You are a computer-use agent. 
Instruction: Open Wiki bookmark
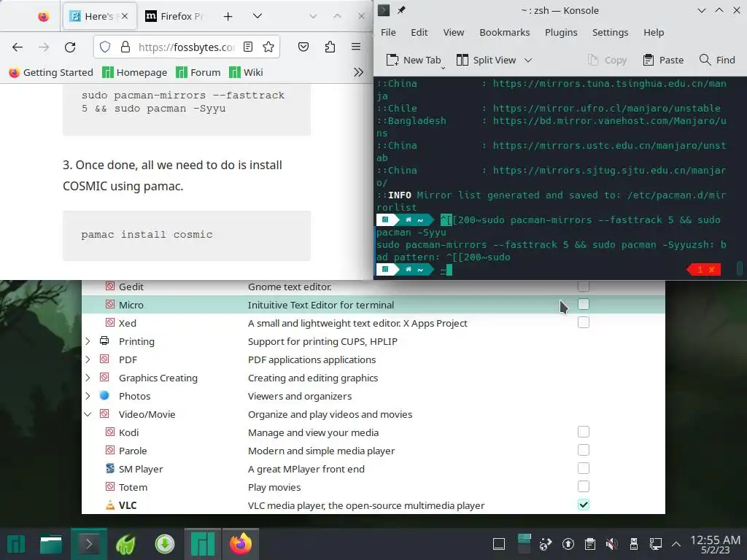[x=246, y=72]
